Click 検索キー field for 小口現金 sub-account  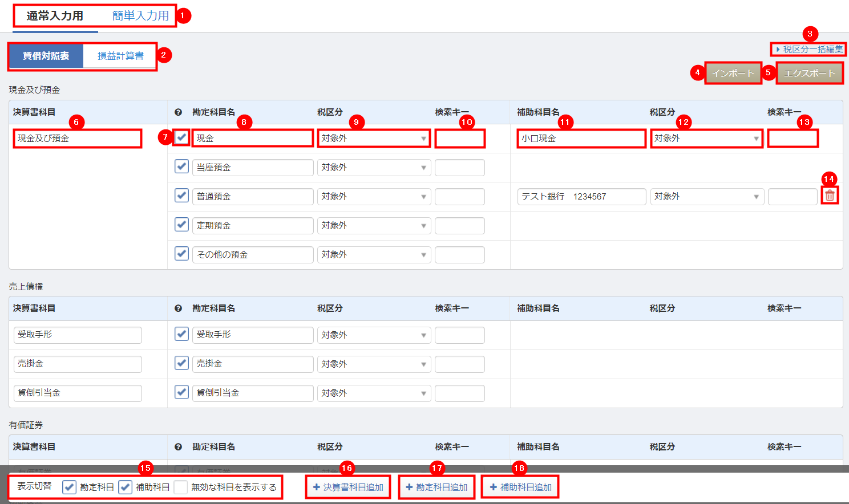(793, 139)
